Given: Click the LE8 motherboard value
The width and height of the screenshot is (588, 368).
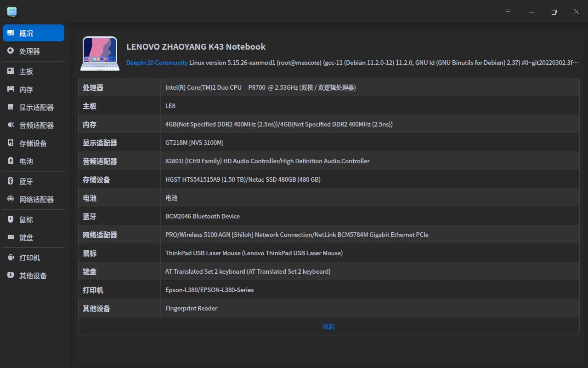Looking at the screenshot, I should tap(170, 106).
